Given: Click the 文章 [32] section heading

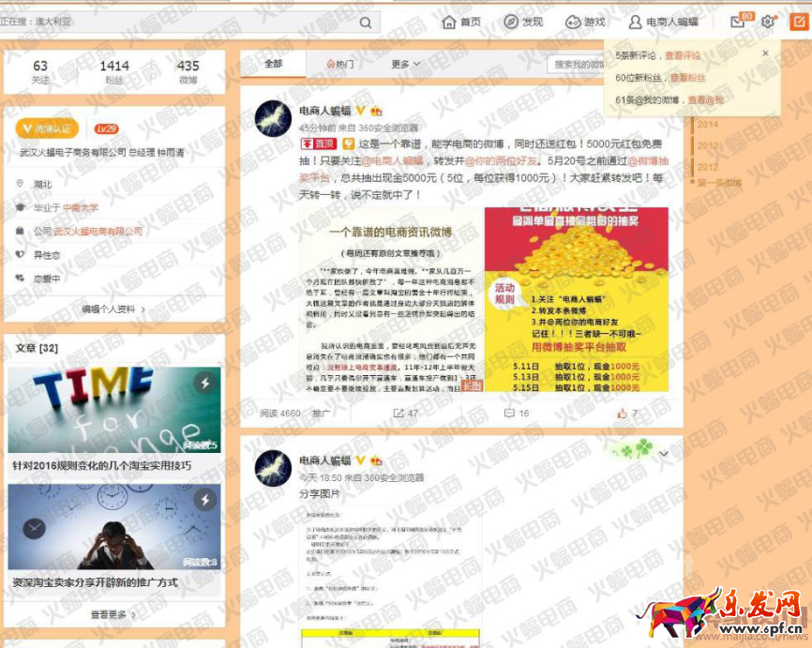Looking at the screenshot, I should (37, 348).
